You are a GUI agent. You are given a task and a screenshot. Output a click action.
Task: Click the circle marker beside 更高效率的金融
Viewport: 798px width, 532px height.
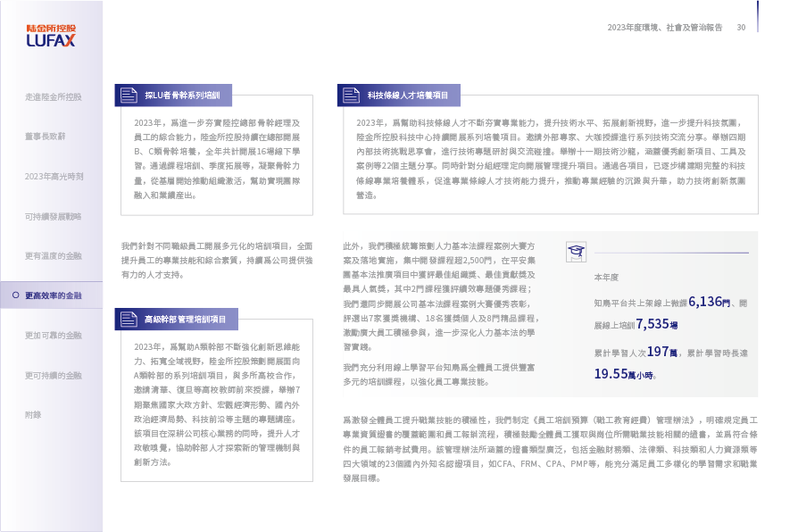click(14, 295)
